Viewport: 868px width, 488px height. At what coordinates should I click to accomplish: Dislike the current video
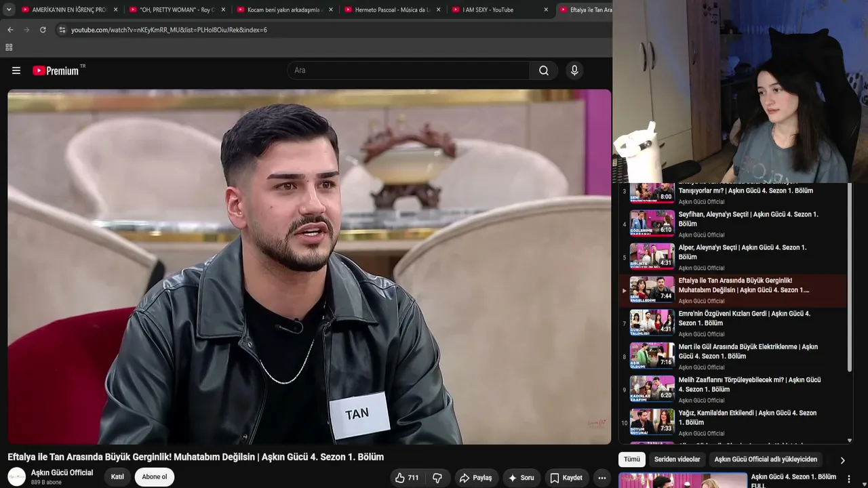[x=437, y=478]
